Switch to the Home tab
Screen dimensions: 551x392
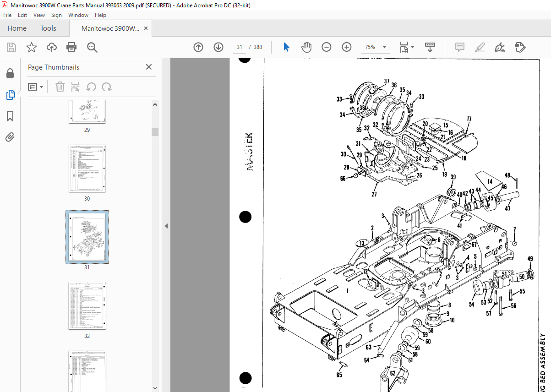(17, 28)
